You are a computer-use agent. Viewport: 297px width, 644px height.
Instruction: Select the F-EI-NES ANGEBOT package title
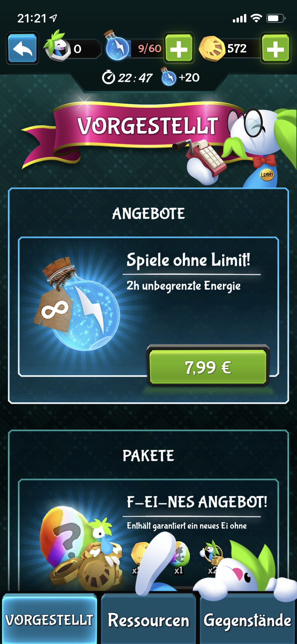coord(197,502)
